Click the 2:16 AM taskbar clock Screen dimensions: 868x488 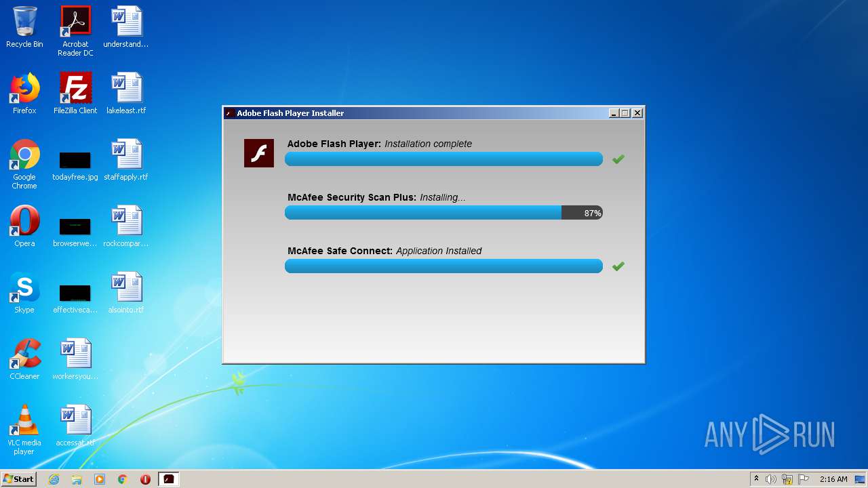[833, 479]
